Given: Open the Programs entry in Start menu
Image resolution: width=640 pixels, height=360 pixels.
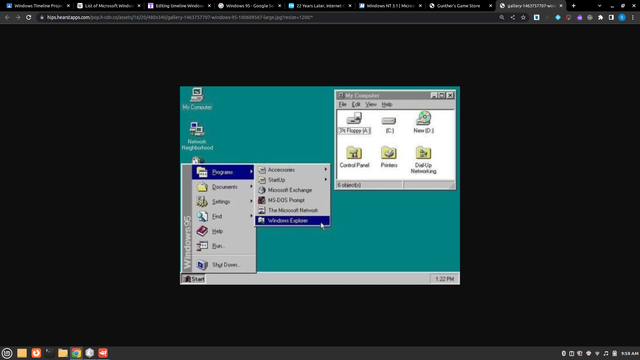Looking at the screenshot, I should coord(223,172).
